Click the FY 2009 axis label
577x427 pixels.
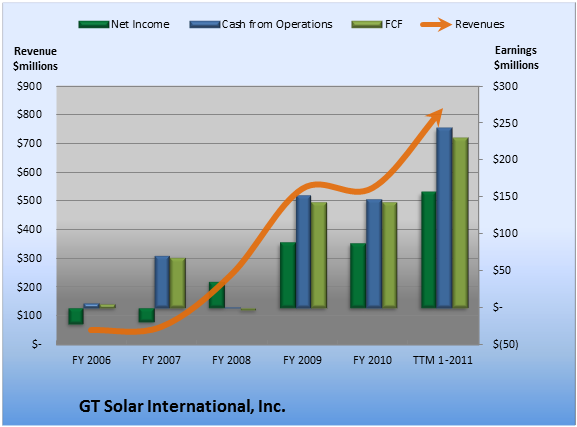coord(302,360)
